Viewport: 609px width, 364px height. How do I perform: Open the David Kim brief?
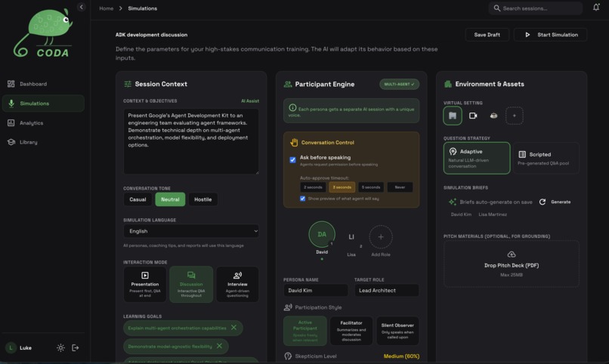461,214
